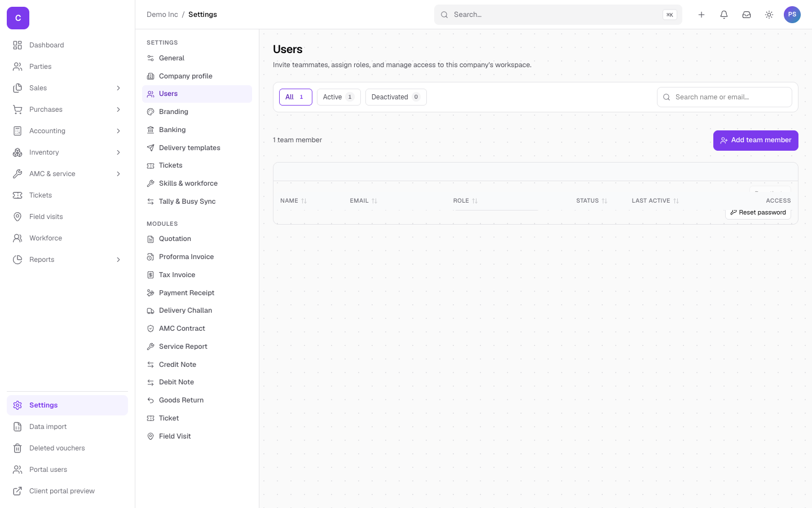Focus the global Search box

(558, 15)
